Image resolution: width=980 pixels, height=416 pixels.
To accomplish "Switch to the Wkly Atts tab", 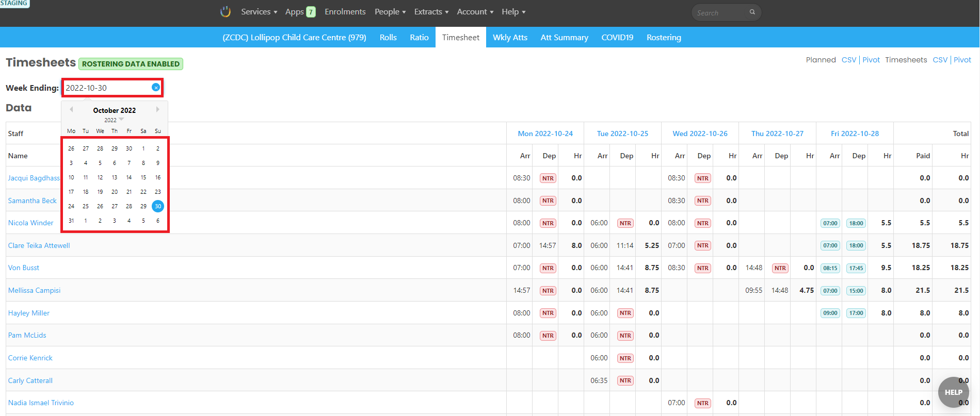I will (510, 37).
